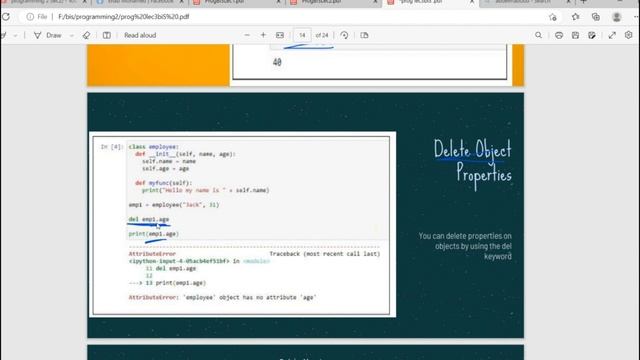Open the Collections icon
640x360 pixels.
[x=596, y=17]
